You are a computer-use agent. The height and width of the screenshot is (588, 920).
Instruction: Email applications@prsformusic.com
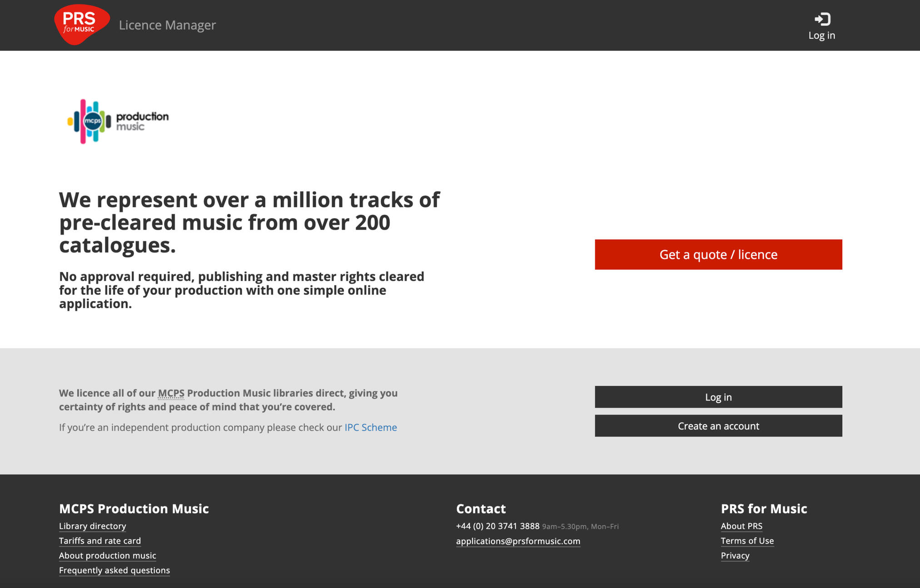coord(517,541)
